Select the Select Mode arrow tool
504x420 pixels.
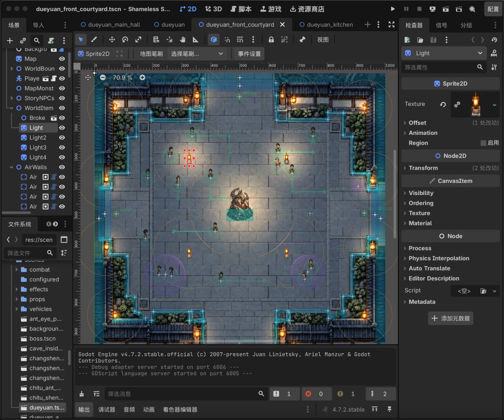pyautogui.click(x=81, y=40)
